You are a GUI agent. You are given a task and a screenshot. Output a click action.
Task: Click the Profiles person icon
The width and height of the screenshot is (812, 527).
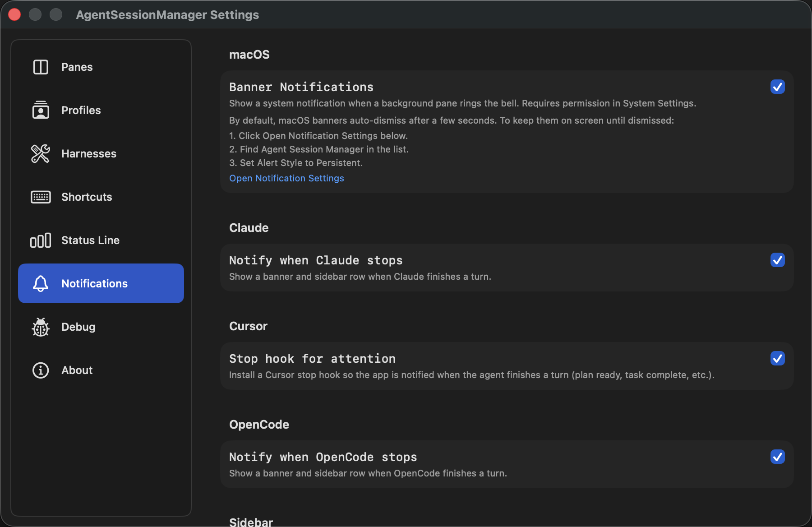pyautogui.click(x=41, y=110)
